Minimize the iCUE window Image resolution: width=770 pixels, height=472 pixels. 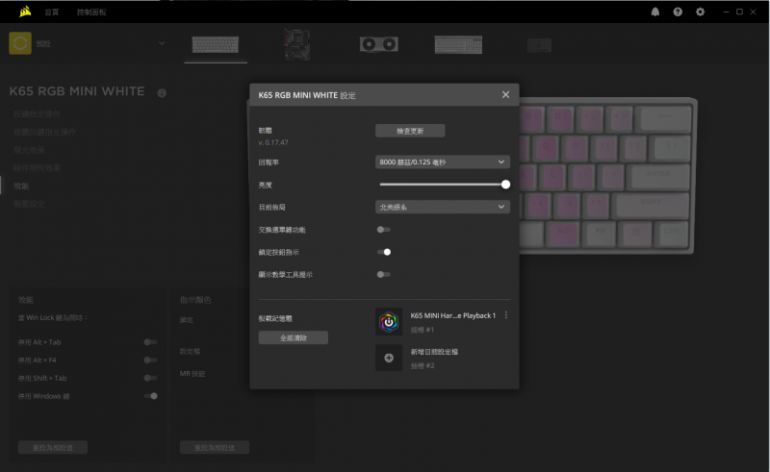pos(726,12)
